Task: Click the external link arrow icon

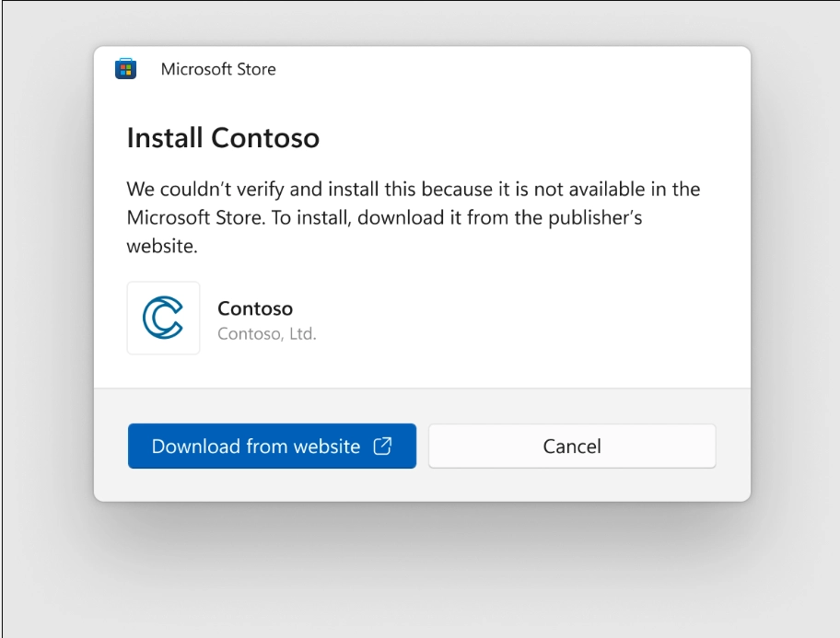Action: point(382,446)
